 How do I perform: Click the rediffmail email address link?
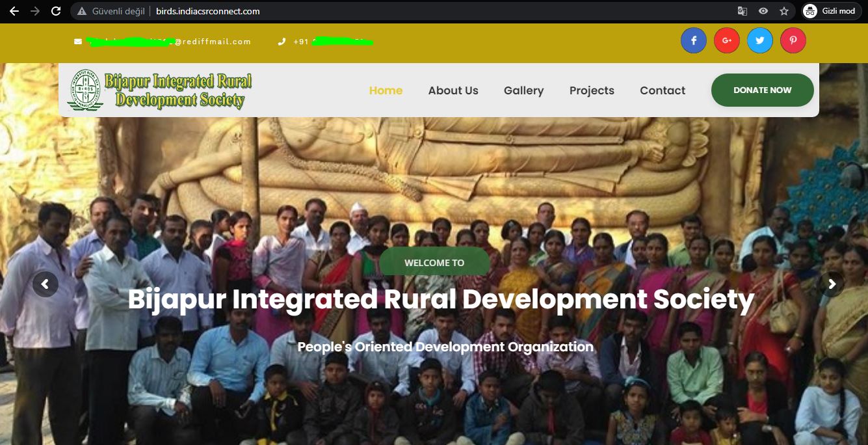tap(168, 42)
